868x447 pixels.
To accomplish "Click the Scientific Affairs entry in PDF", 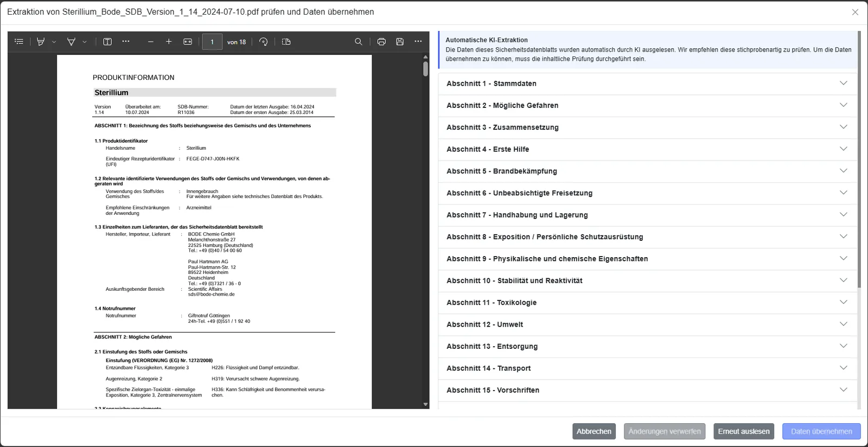I will 205,289.
